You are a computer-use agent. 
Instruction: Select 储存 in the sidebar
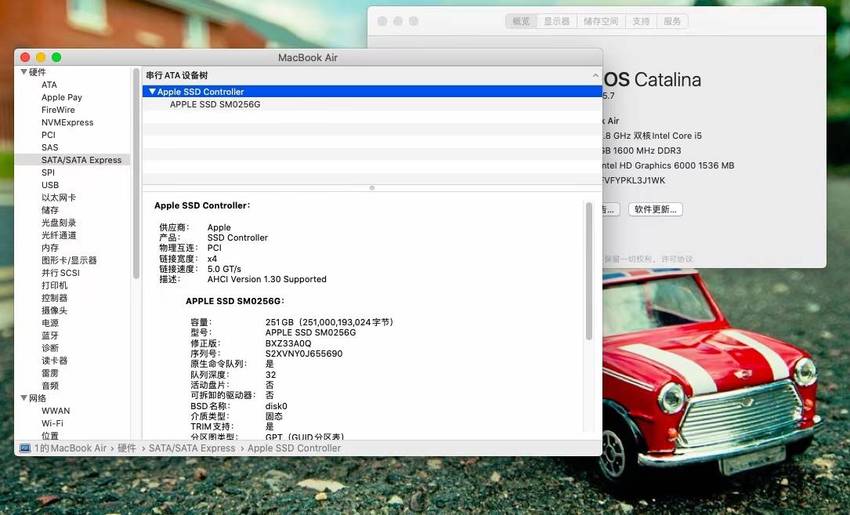point(50,210)
